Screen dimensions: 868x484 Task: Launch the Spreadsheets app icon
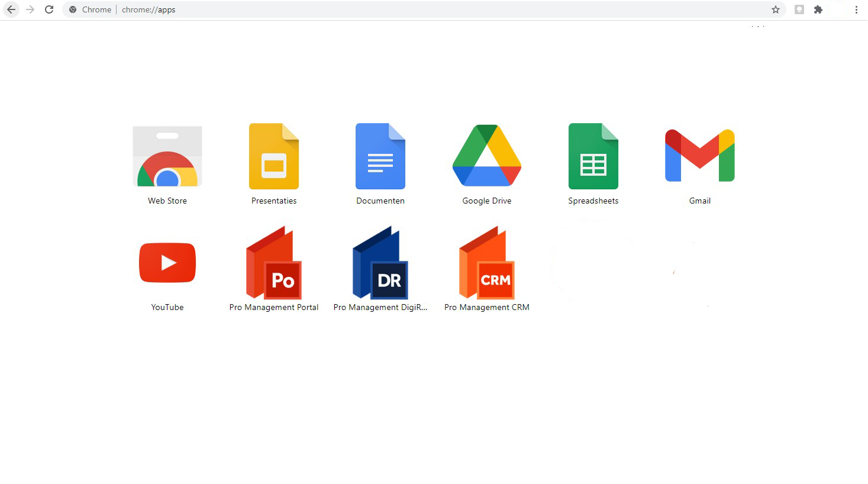(593, 156)
